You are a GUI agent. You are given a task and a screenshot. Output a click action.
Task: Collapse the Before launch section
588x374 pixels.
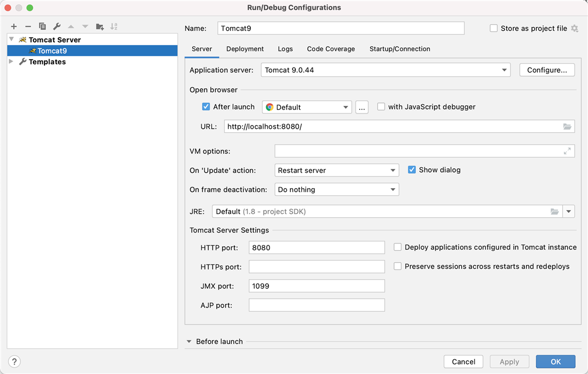click(189, 342)
